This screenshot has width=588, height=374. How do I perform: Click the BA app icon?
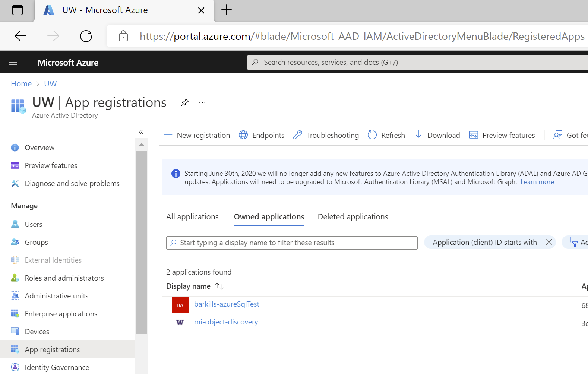tap(180, 305)
